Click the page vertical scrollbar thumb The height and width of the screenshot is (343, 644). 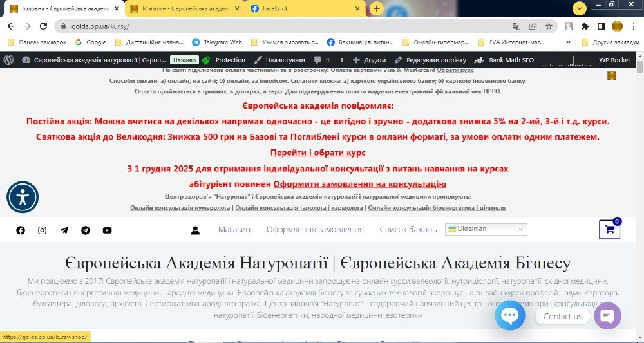point(639,68)
